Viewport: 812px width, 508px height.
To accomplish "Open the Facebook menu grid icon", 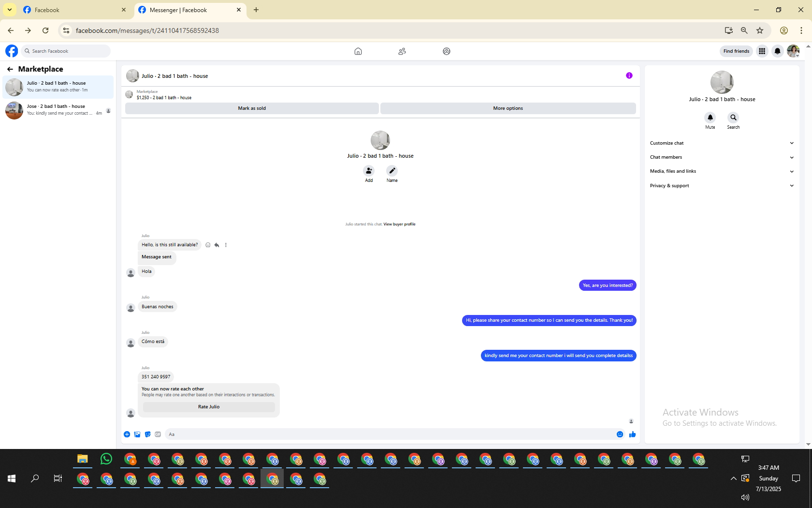I will point(762,51).
